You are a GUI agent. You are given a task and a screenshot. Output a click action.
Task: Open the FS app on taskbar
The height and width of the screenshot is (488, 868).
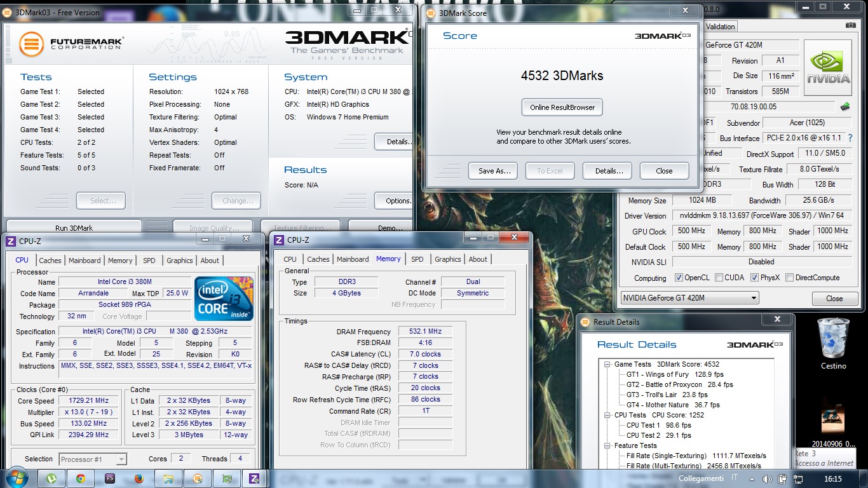pos(110,478)
